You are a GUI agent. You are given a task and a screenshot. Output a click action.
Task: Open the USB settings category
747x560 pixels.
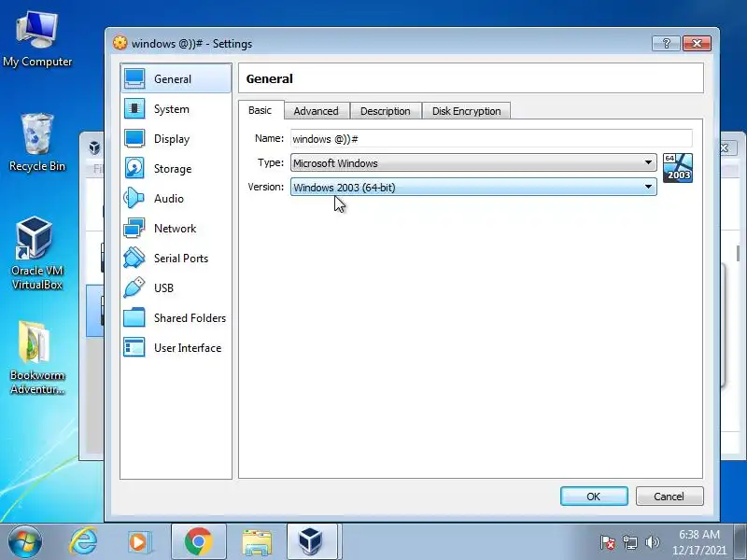click(176, 288)
